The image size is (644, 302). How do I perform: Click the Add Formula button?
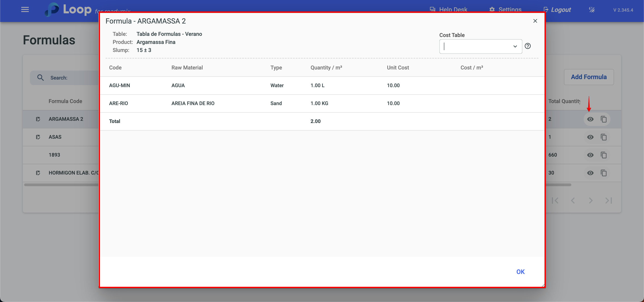pos(589,77)
